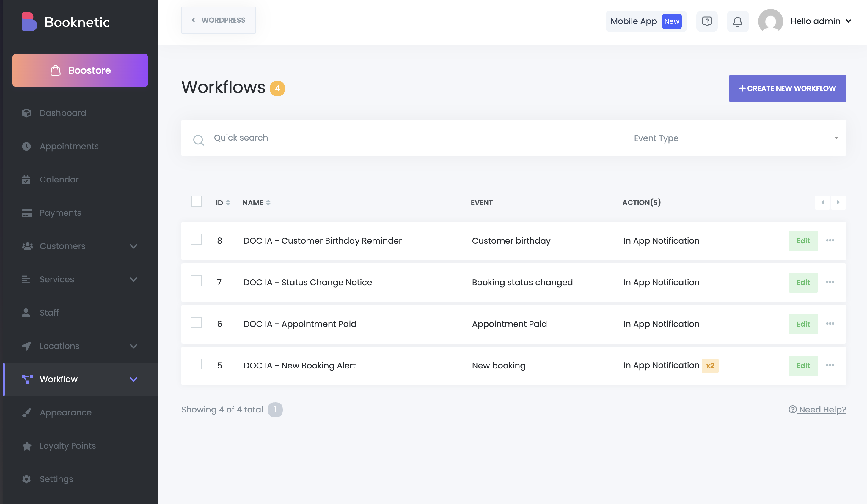This screenshot has height=504, width=867.
Task: Focus the Quick search input field
Action: click(413, 138)
